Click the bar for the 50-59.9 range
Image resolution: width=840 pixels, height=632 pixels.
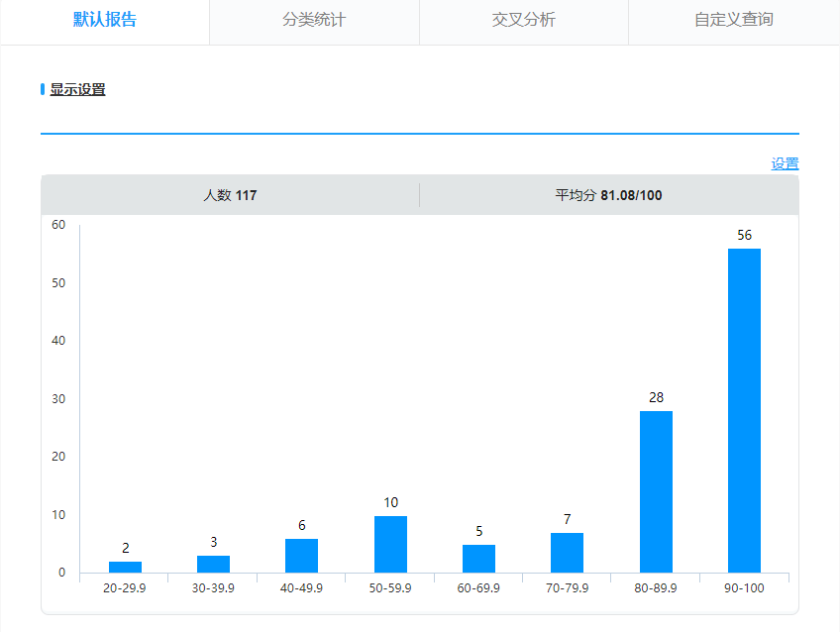(390, 544)
